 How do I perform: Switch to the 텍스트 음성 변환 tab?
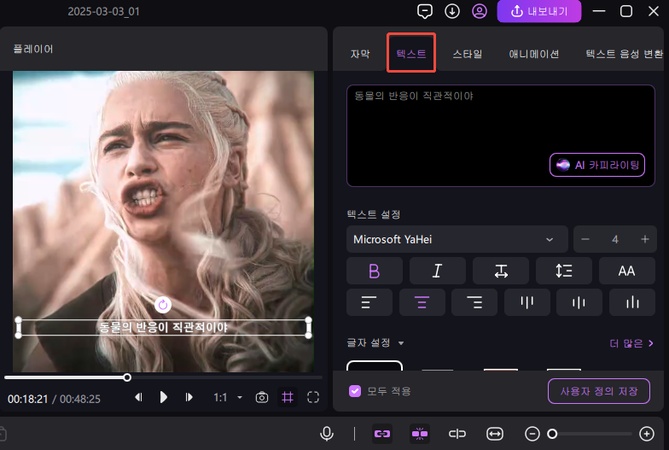(624, 54)
